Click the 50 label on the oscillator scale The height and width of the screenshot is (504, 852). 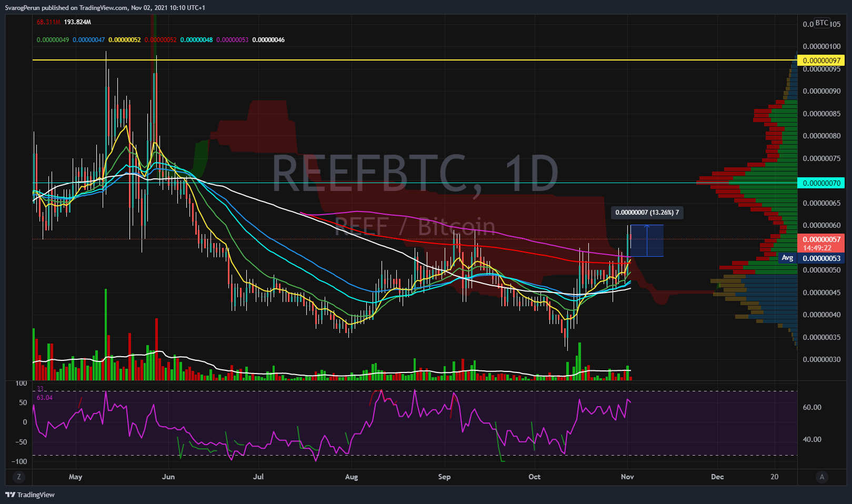[x=23, y=402]
